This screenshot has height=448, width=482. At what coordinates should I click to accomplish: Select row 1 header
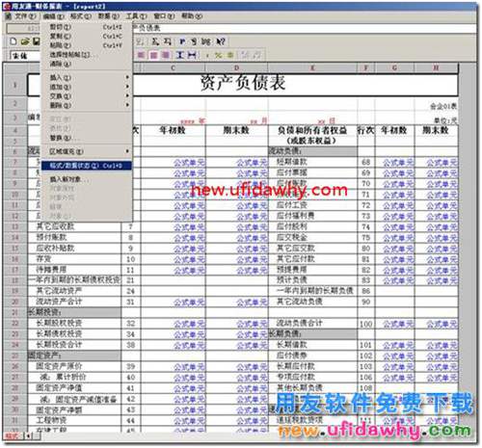coord(15,85)
